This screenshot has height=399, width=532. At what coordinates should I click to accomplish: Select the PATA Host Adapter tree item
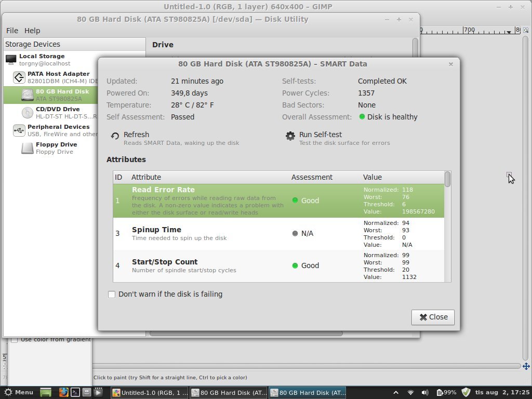coord(51,77)
